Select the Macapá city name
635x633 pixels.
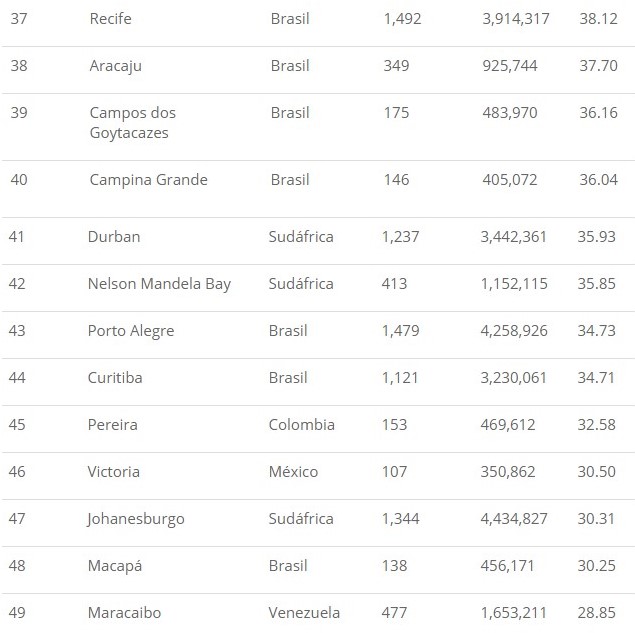(x=115, y=566)
